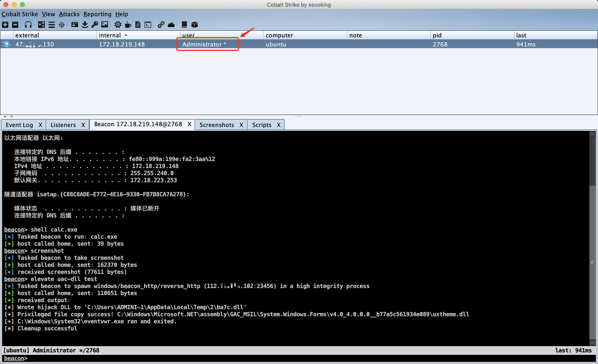
Task: Open the cloud host file icon
Action: click(x=171, y=25)
